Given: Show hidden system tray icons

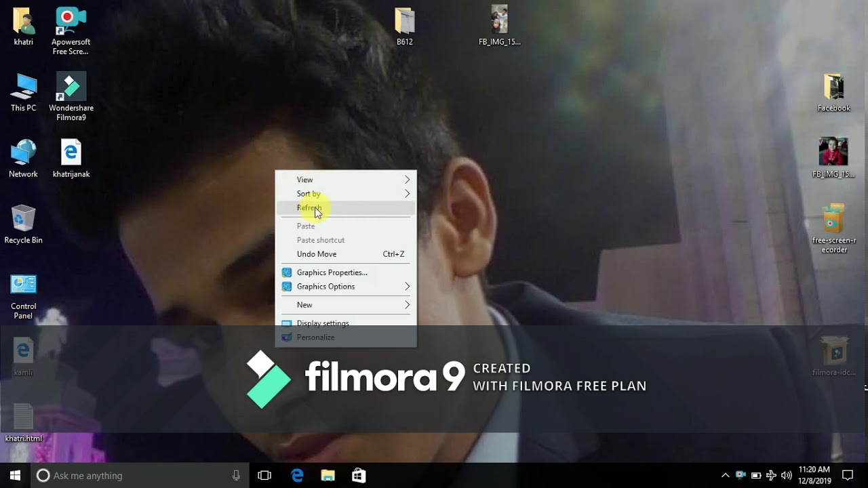Looking at the screenshot, I should click(725, 475).
